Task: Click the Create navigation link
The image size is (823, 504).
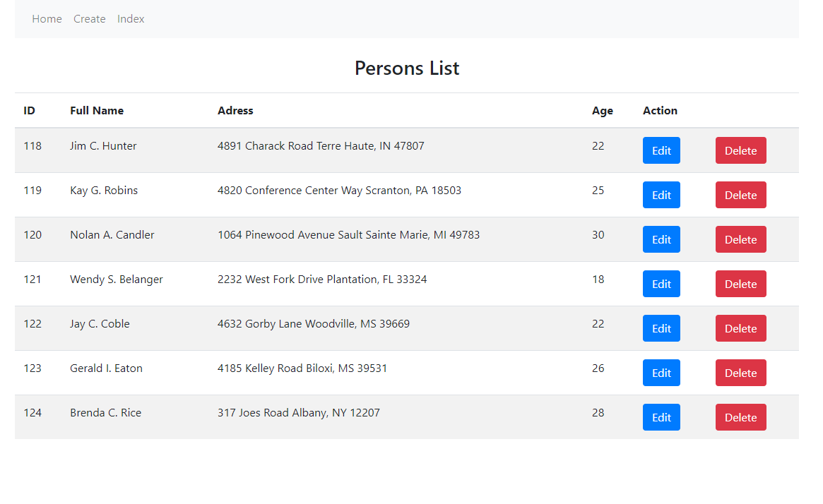Action: tap(89, 19)
